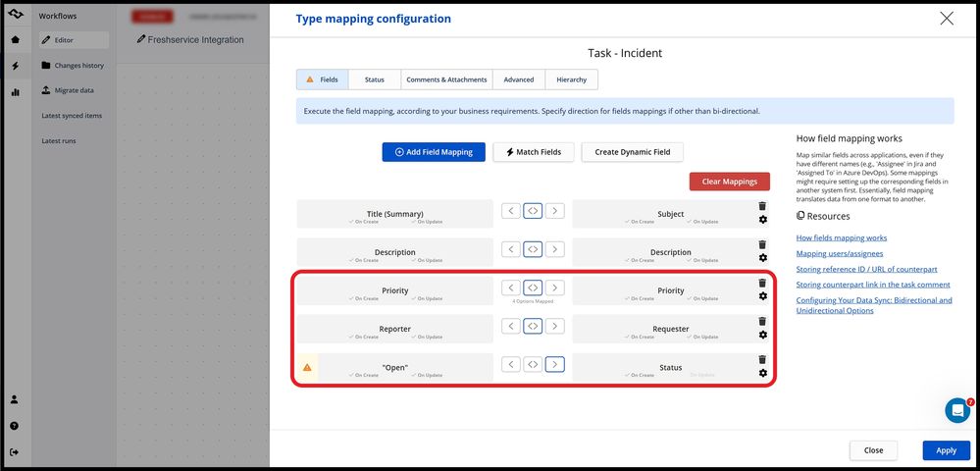The width and height of the screenshot is (980, 471).
Task: Open the home icon in left rail
Action: coord(16,40)
